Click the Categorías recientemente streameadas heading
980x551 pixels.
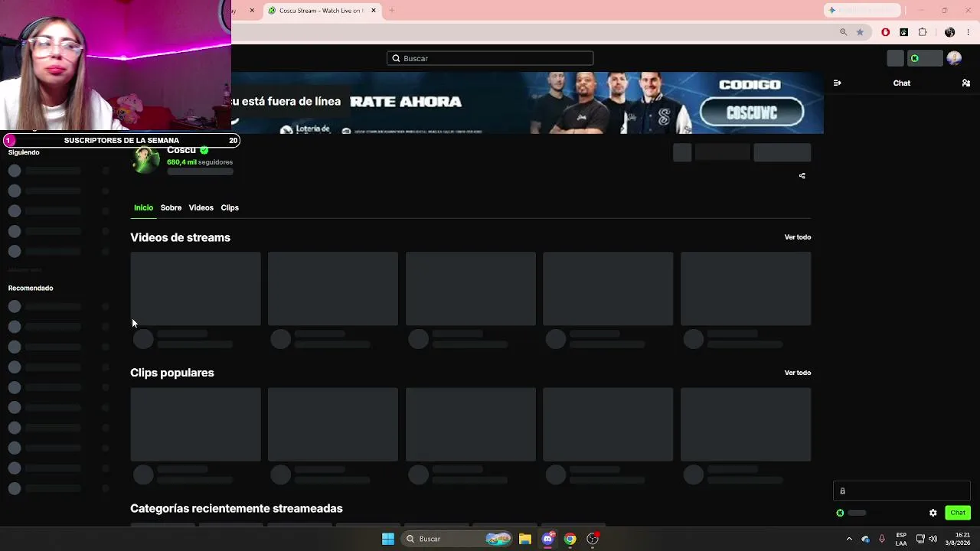click(237, 509)
